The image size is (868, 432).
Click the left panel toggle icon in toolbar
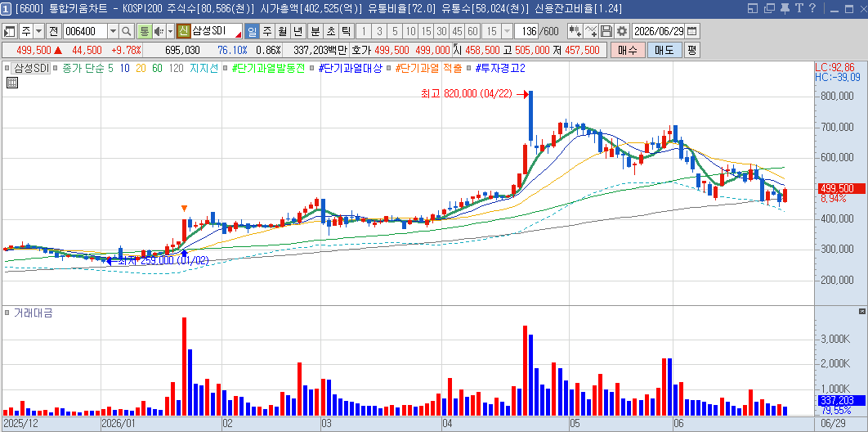point(11,31)
